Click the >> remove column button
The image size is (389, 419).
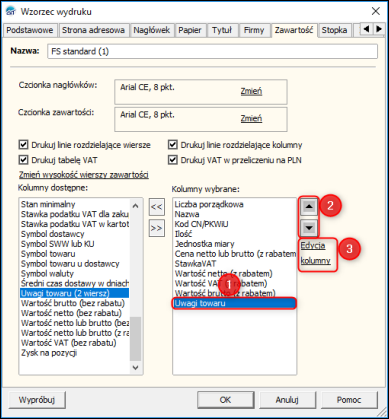[x=156, y=228]
